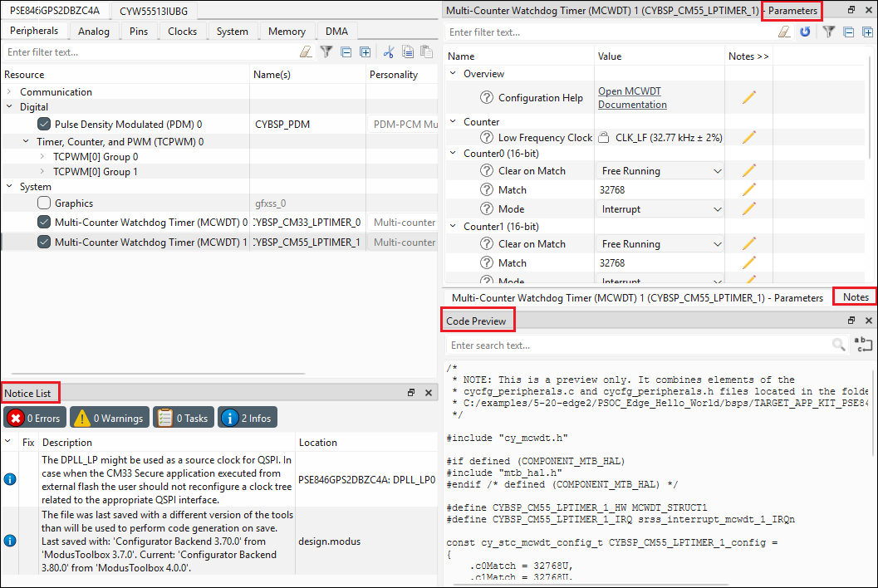Screen dimensions: 878x588
Task: Show help for Low Frequency Clock parameter
Action: [487, 137]
